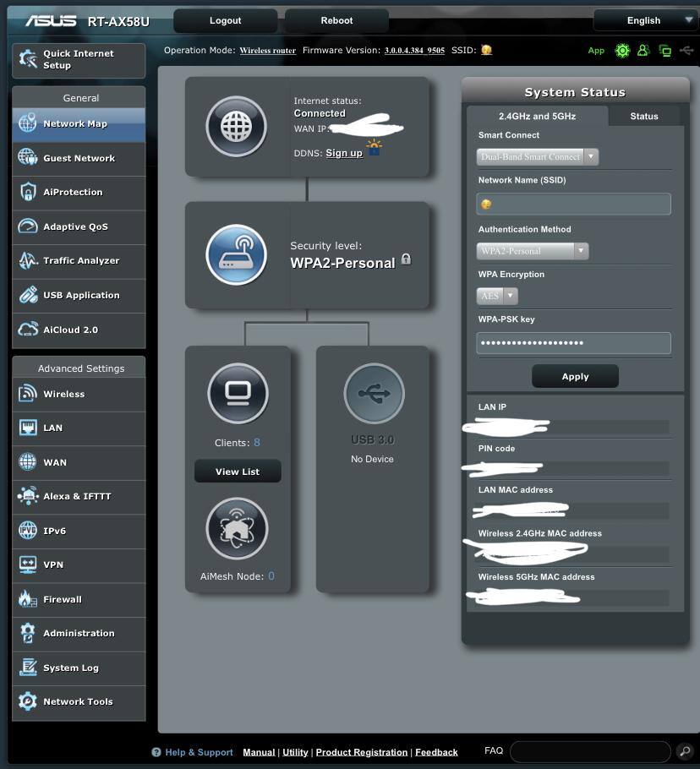Click the router security level icon
This screenshot has height=769, width=700.
[x=237, y=254]
